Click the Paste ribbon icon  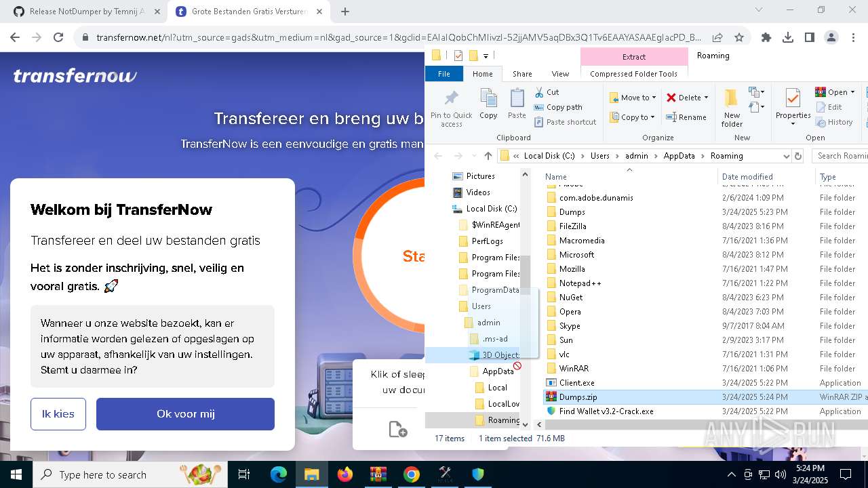(517, 104)
